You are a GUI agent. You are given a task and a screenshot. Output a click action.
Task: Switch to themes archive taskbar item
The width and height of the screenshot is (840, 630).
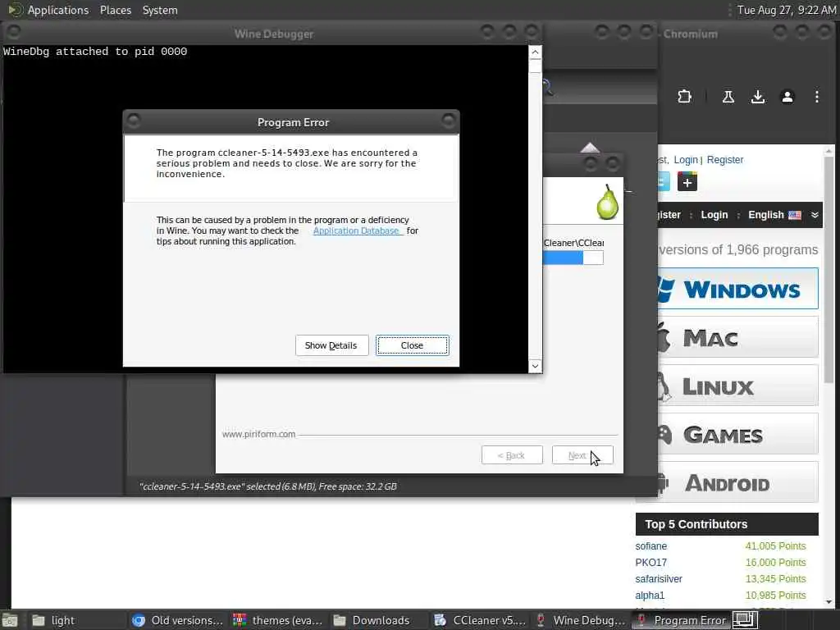pyautogui.click(x=277, y=620)
